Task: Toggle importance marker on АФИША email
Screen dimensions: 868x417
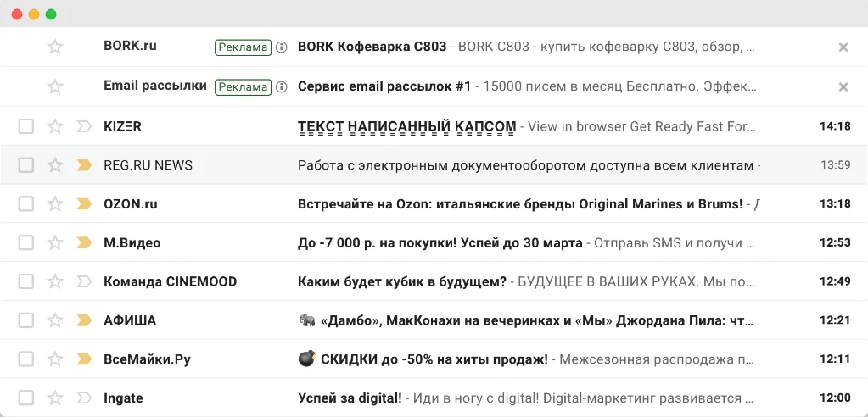Action: tap(84, 320)
